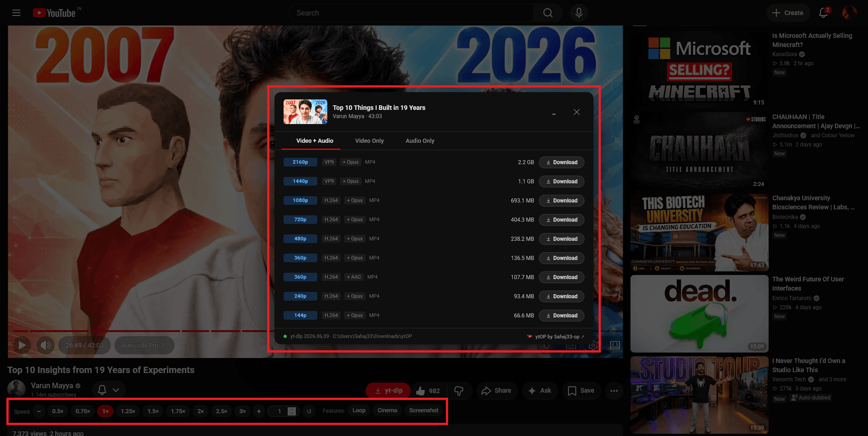Toggle the Loop feature
The width and height of the screenshot is (868, 436).
coord(359,410)
